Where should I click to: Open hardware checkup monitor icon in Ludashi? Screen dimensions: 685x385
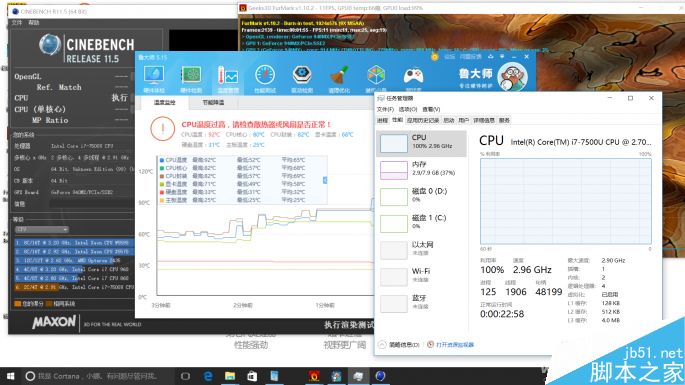[154, 76]
